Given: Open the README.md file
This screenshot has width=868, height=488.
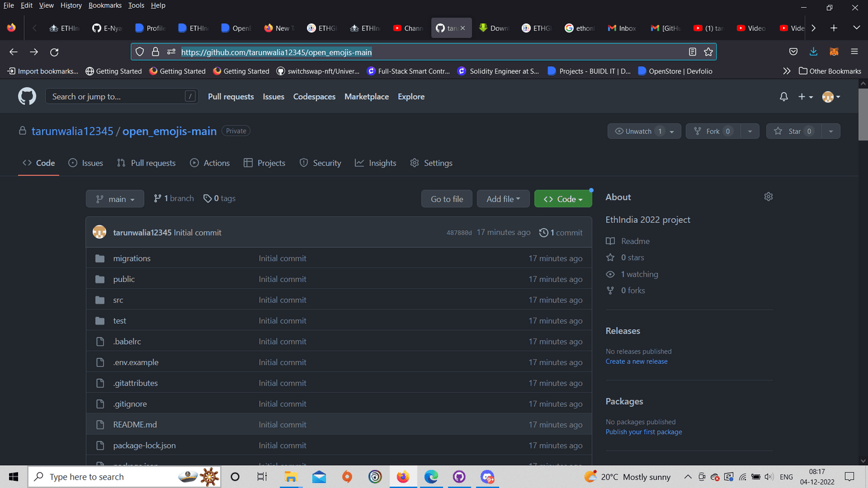Looking at the screenshot, I should point(135,425).
